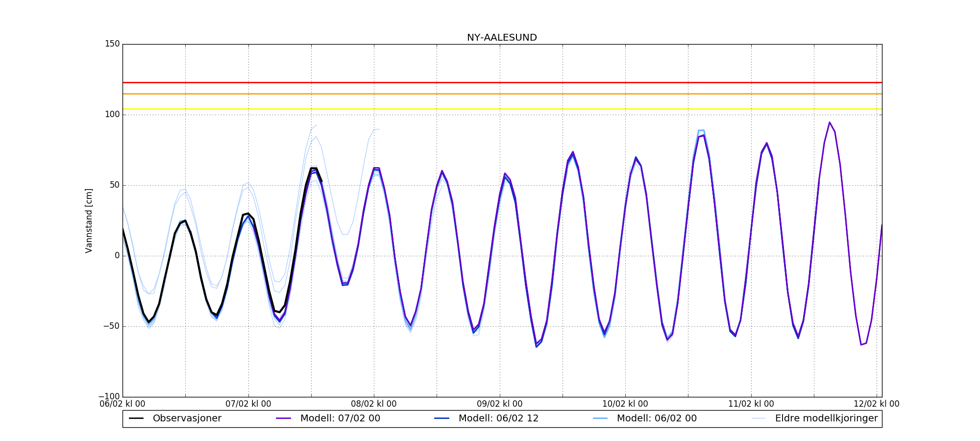Viewport: 980px width, 441px height.
Task: Click the '11/02 kl 00' x-axis label
Action: [751, 404]
